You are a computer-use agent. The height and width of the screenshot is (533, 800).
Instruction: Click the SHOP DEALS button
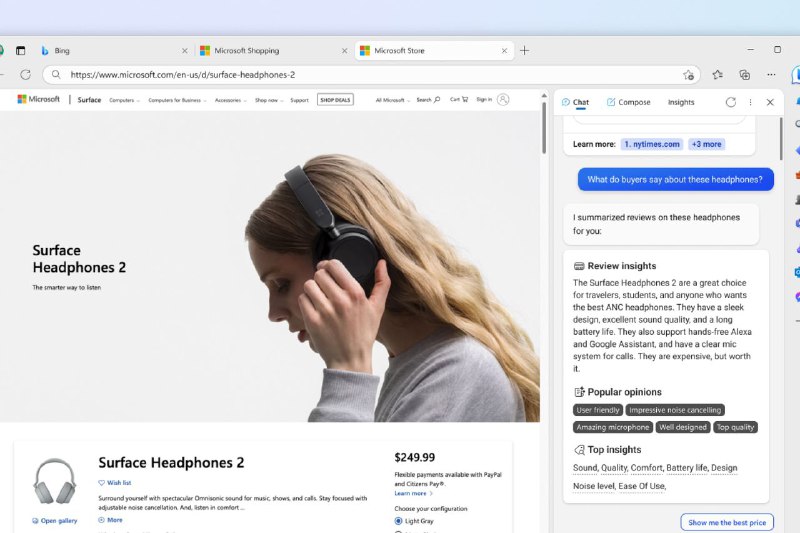click(335, 100)
